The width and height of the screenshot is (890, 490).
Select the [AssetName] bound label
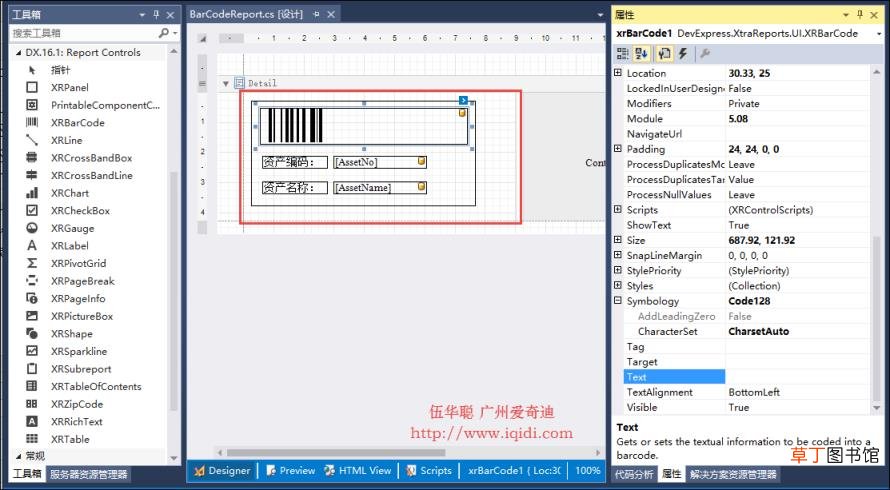(380, 187)
